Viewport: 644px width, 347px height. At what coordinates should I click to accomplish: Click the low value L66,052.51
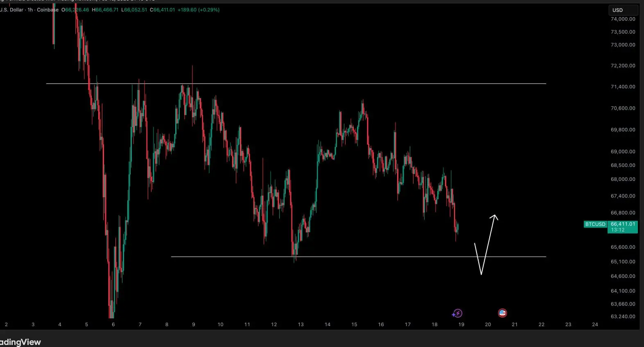pos(134,10)
